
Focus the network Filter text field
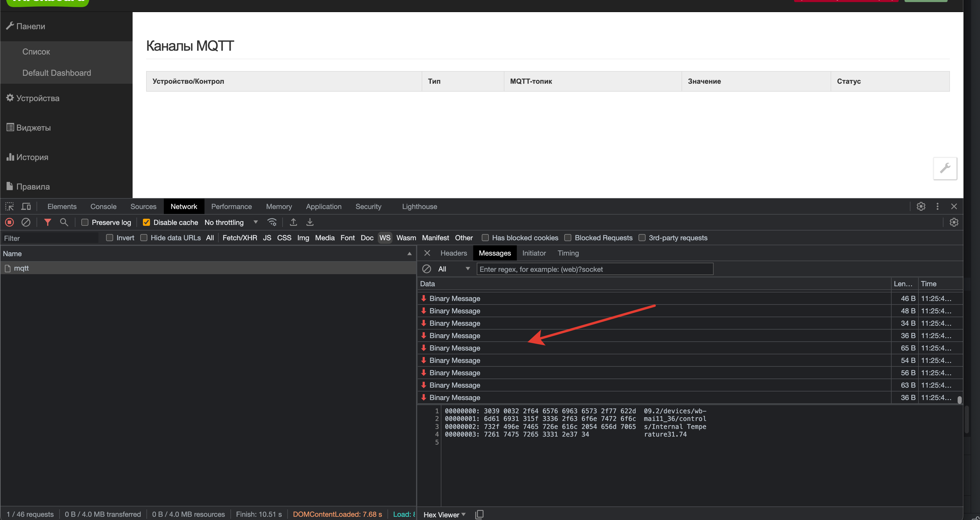[x=50, y=238]
